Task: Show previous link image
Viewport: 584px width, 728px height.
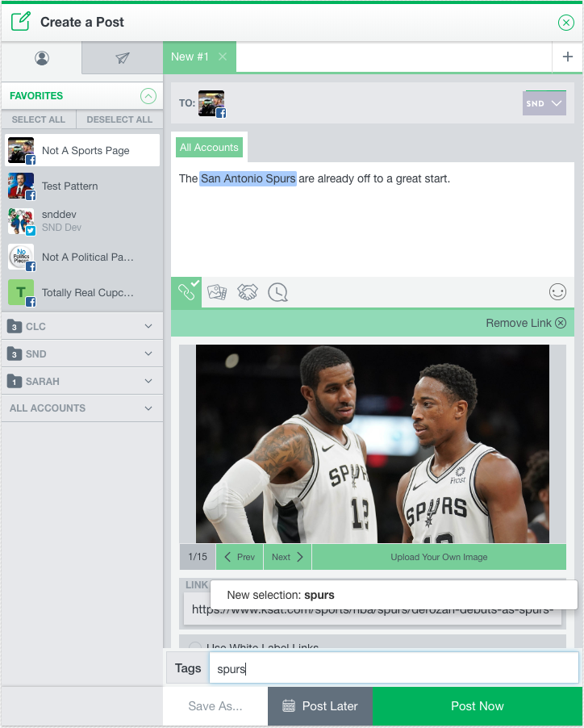Action: (240, 557)
